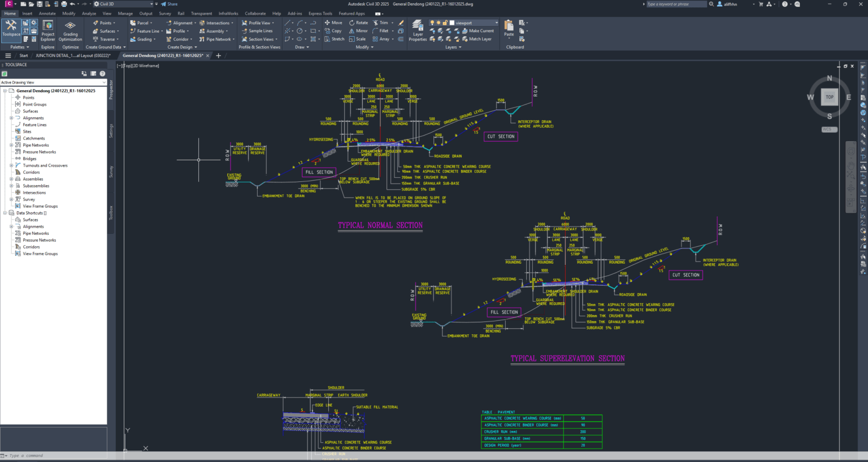Click the Undo arrow icon

[x=72, y=4]
